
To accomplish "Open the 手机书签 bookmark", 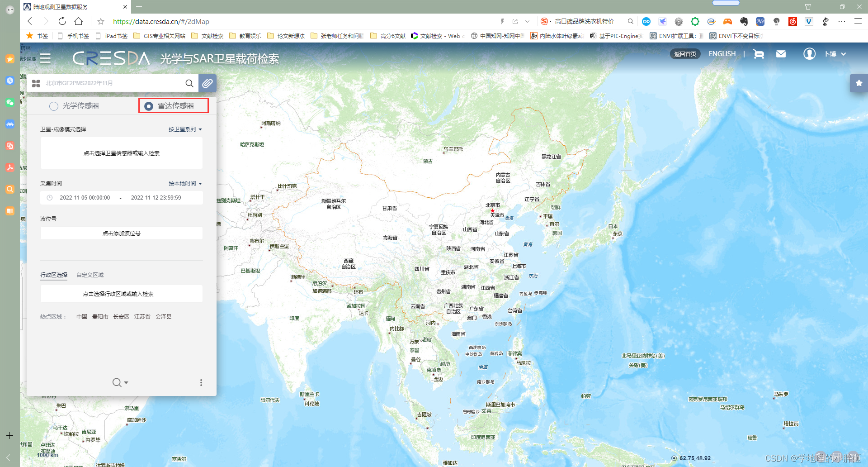I will pos(74,36).
